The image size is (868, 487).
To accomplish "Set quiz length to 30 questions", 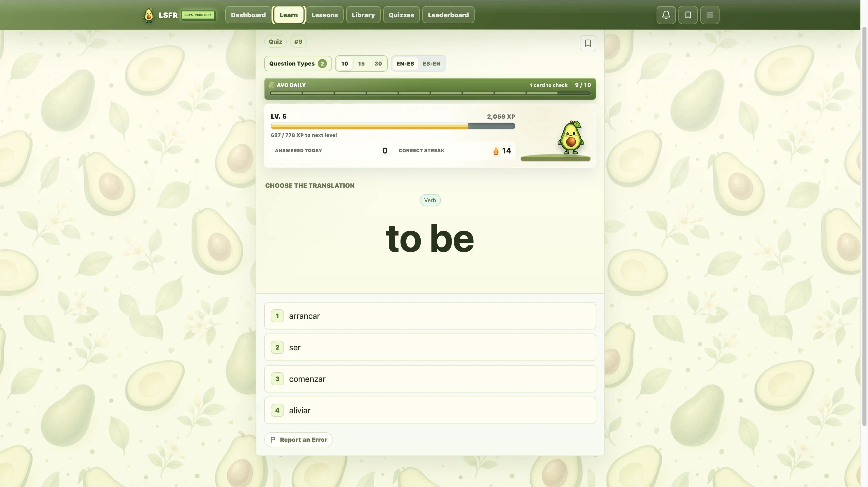I will pos(378,64).
